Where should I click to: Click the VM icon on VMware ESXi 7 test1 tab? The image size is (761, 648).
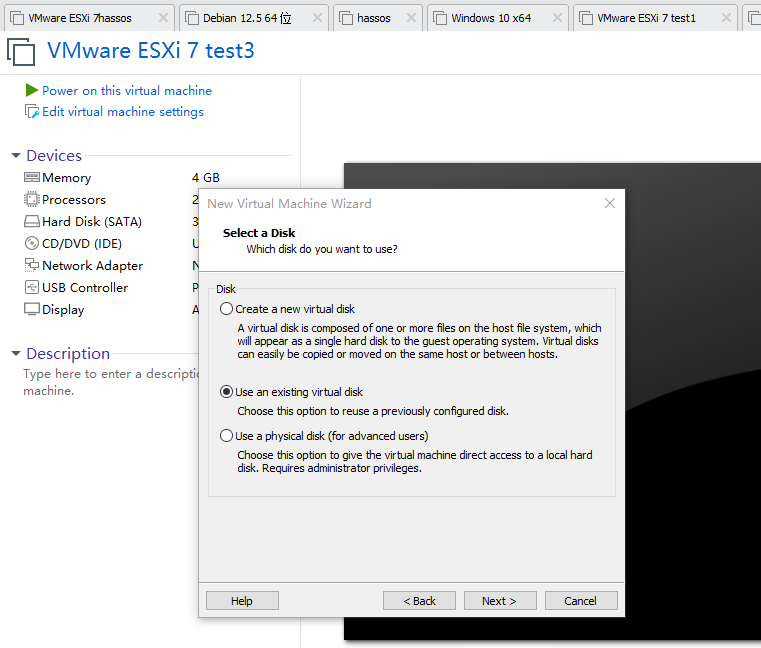pos(586,18)
